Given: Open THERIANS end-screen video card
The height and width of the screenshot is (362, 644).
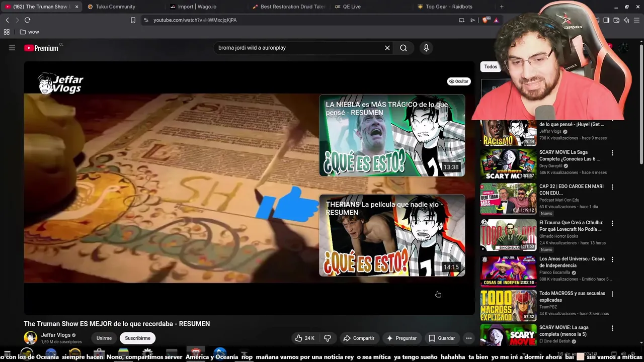Looking at the screenshot, I should click(392, 235).
